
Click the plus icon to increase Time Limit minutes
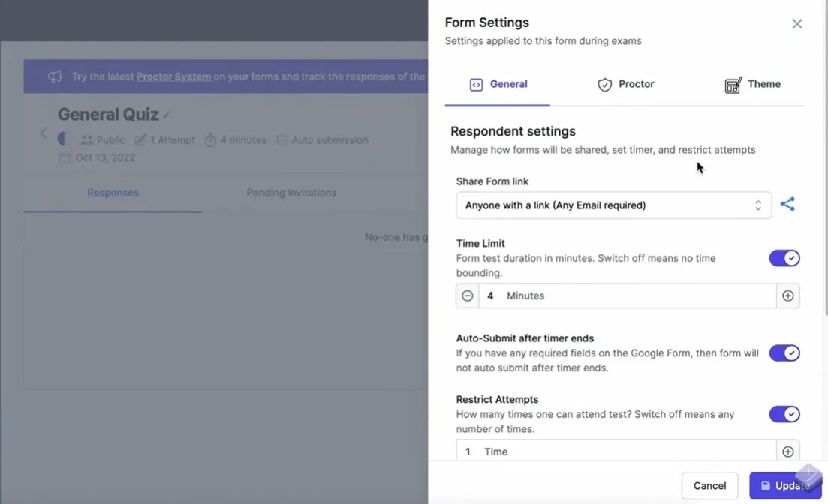(x=787, y=295)
